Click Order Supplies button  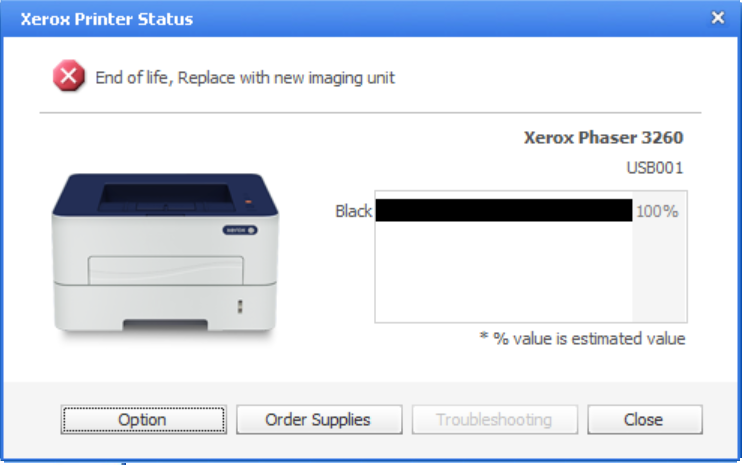coord(319,419)
